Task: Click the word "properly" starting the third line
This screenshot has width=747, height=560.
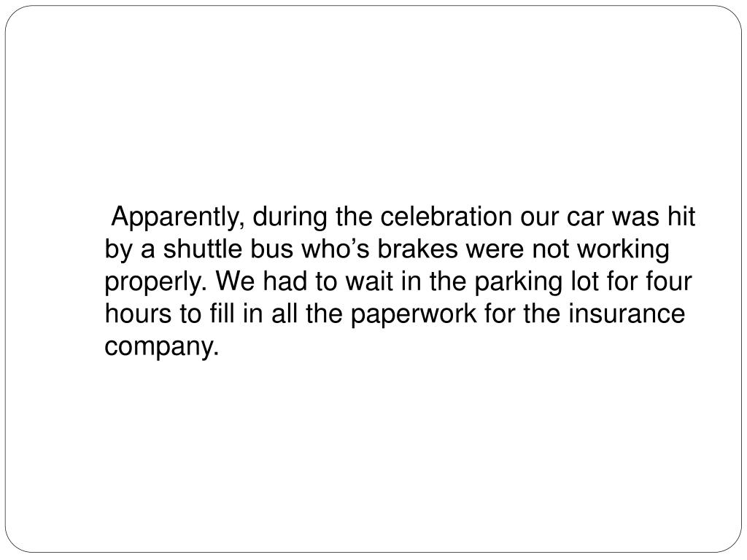Action: click(x=156, y=283)
